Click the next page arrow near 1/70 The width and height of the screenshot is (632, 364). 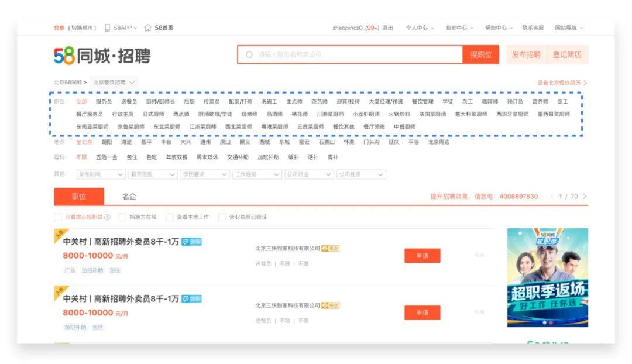[586, 197]
